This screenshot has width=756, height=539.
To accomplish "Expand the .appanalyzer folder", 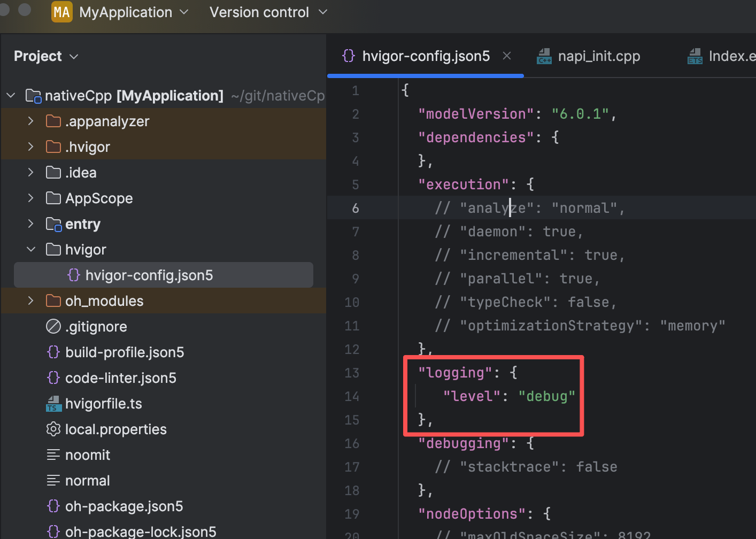I will pyautogui.click(x=31, y=121).
